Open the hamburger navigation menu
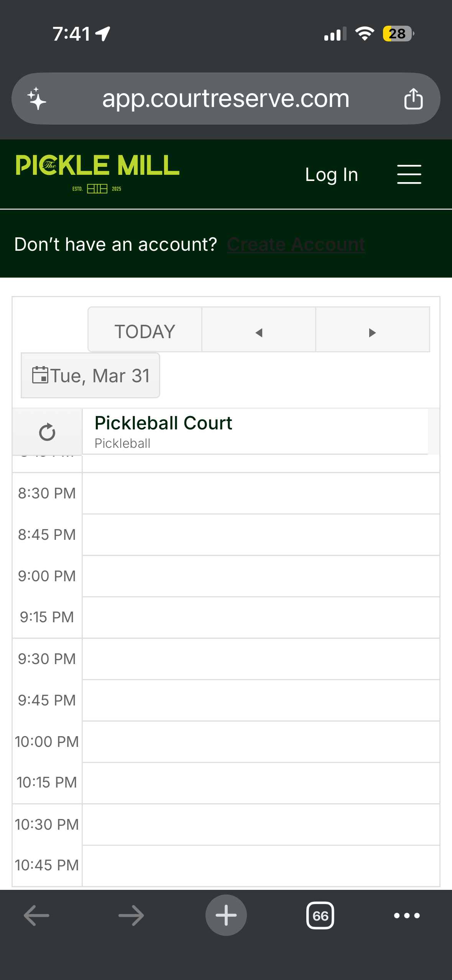The image size is (452, 980). pos(409,174)
